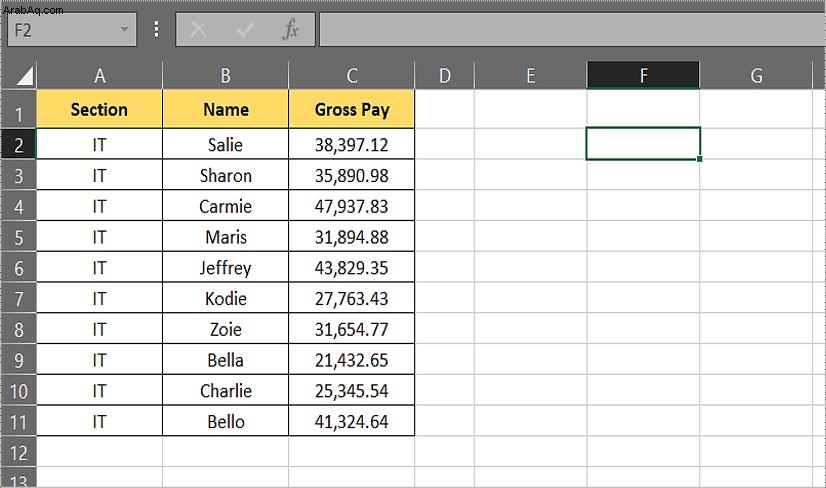
Task: Select row 9 header
Action: (18, 360)
